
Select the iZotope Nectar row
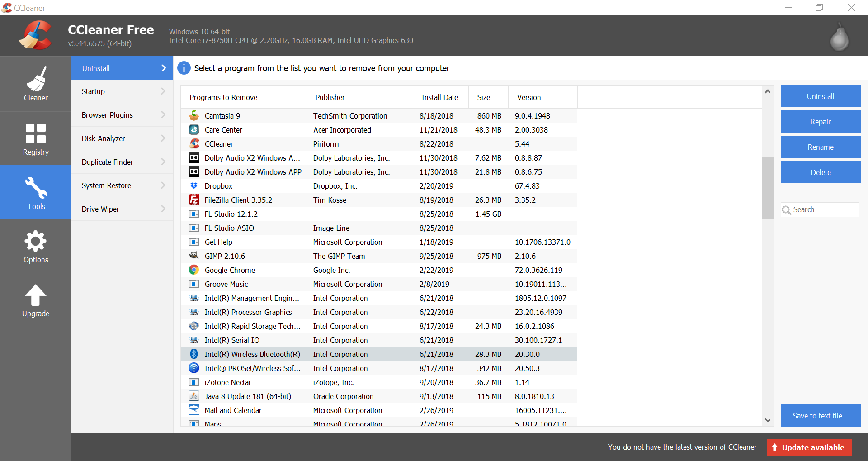(x=379, y=382)
